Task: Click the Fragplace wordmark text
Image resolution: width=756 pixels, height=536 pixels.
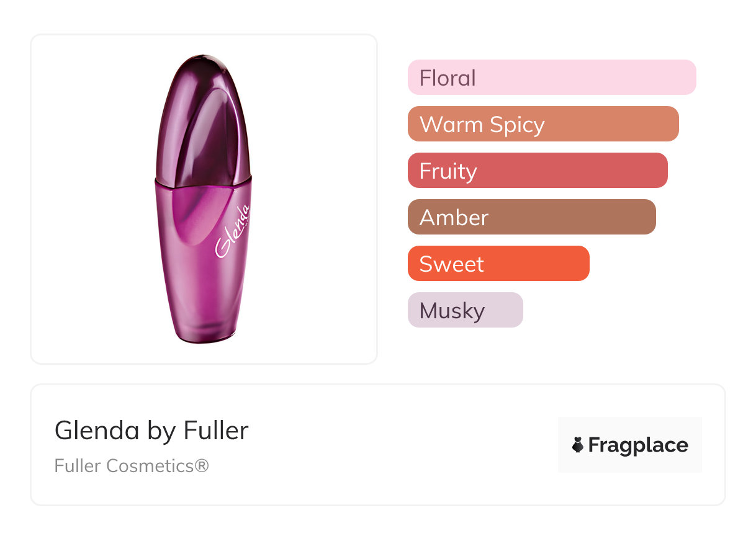Action: 638,445
